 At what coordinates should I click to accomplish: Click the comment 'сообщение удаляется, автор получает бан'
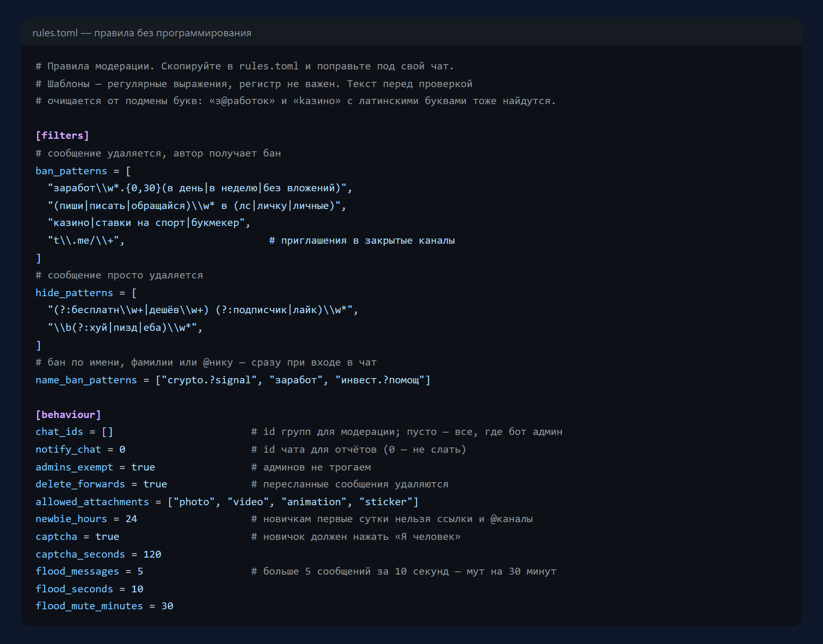[x=158, y=153]
